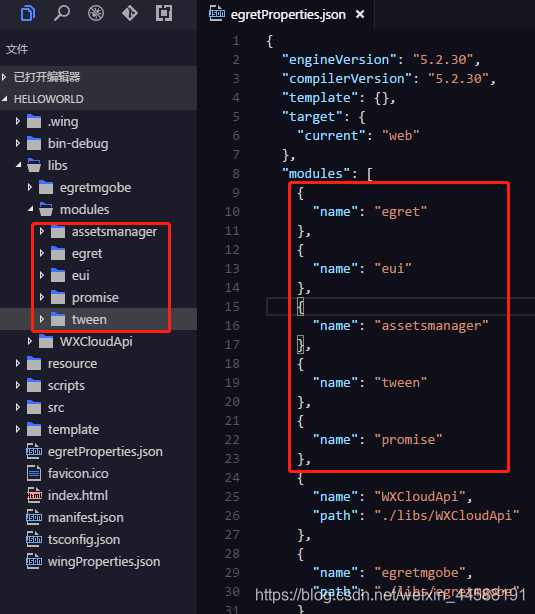Expand the opened editors section

coord(4,77)
